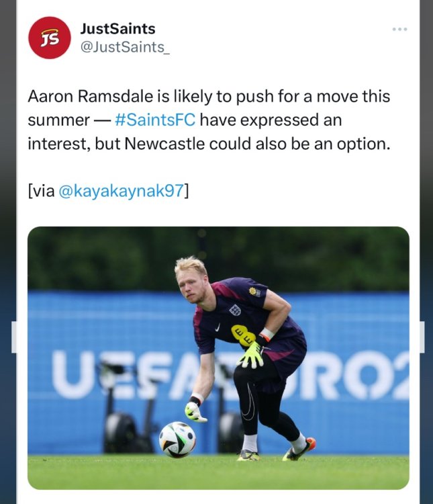Screen dimensions: 433x504
Task: Click the "[via" text before the mention
Action: coord(42,191)
